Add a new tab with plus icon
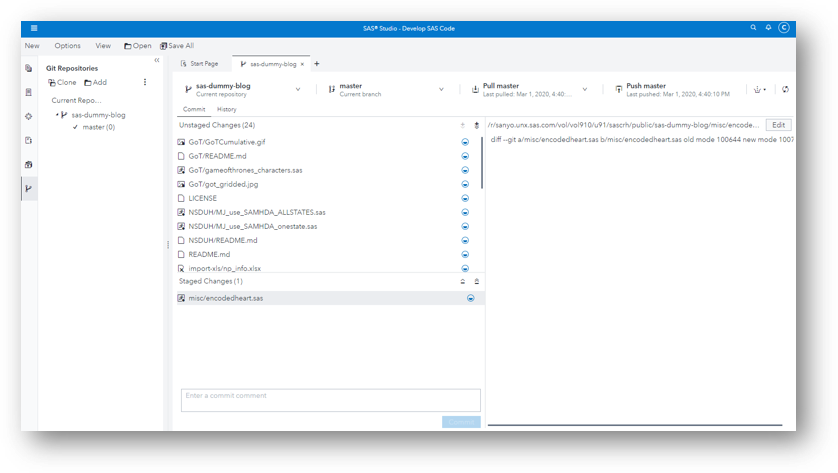Screen dimensions: 838x473 click(x=316, y=64)
